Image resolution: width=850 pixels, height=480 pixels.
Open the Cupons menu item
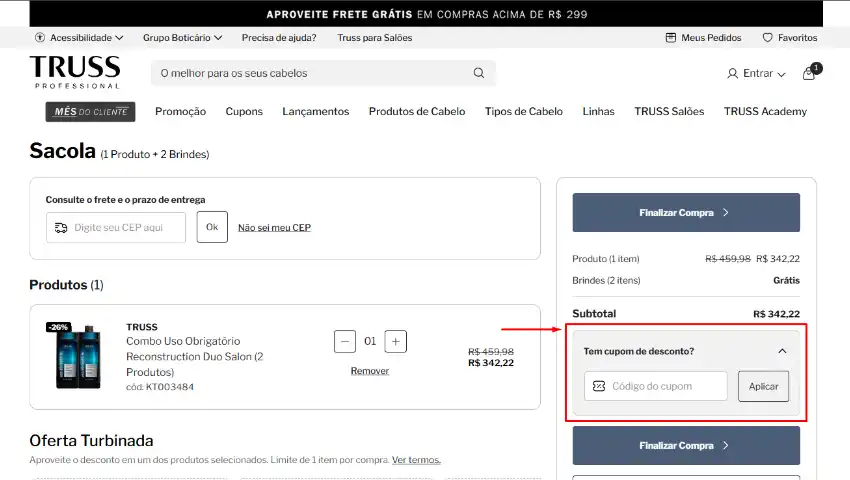pos(244,111)
